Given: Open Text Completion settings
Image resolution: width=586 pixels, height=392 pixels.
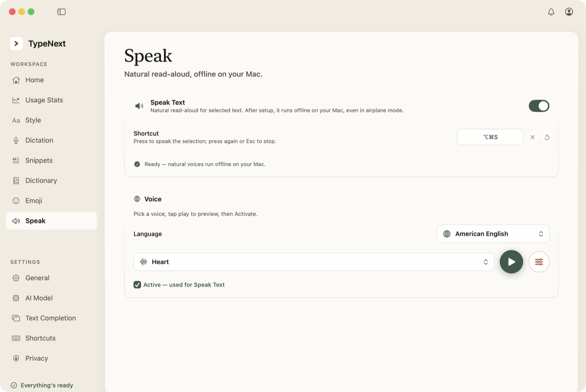Looking at the screenshot, I should 51,318.
